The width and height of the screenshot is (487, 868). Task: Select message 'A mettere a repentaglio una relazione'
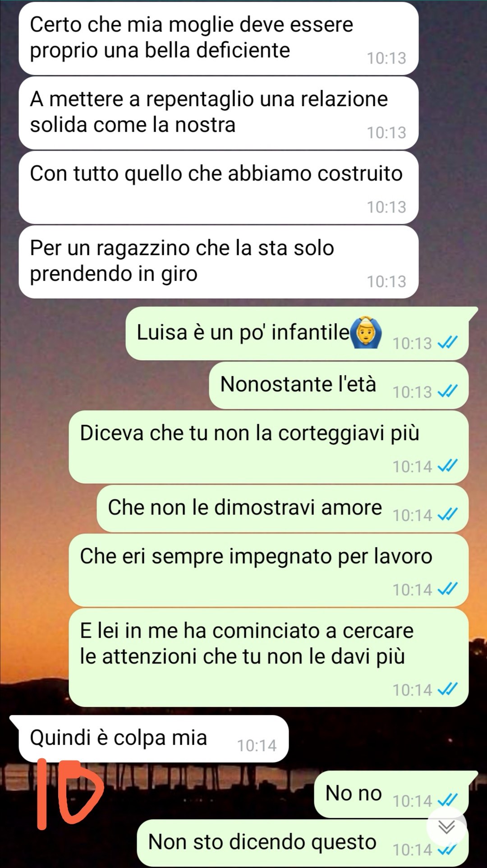(219, 113)
